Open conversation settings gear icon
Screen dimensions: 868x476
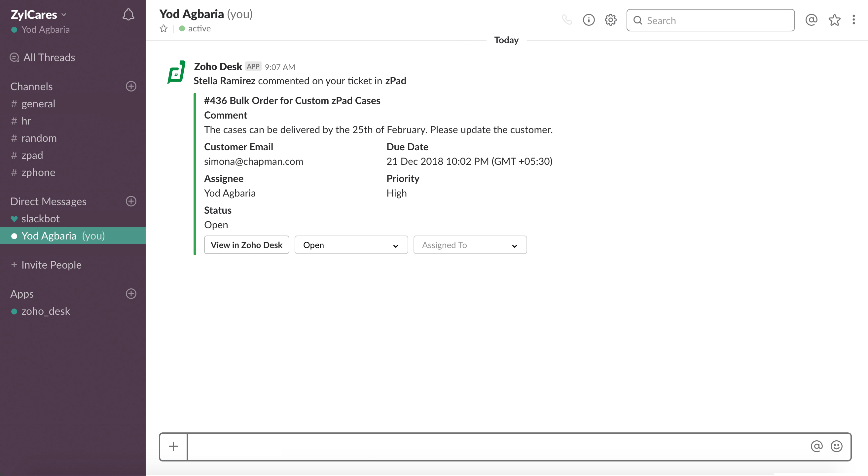pos(610,20)
